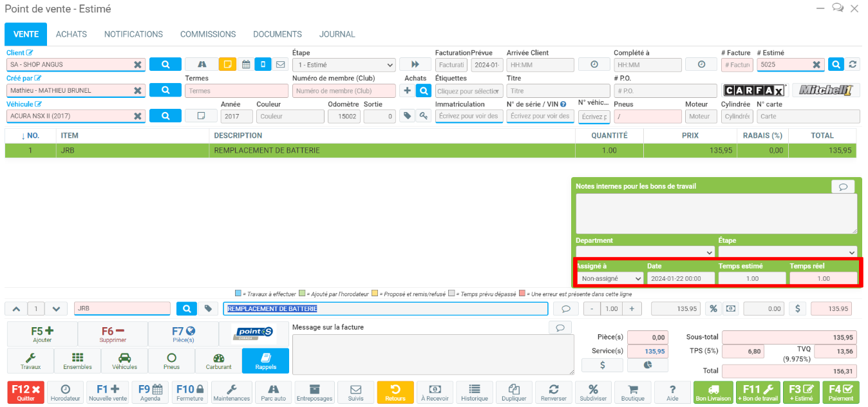The height and width of the screenshot is (407, 868).
Task: Open Pneus tire catalog button
Action: coord(171,361)
